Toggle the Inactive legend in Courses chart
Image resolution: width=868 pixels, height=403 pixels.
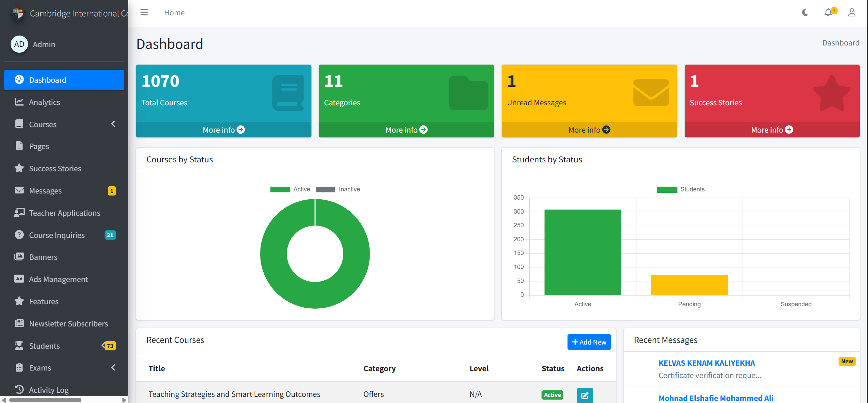(338, 189)
